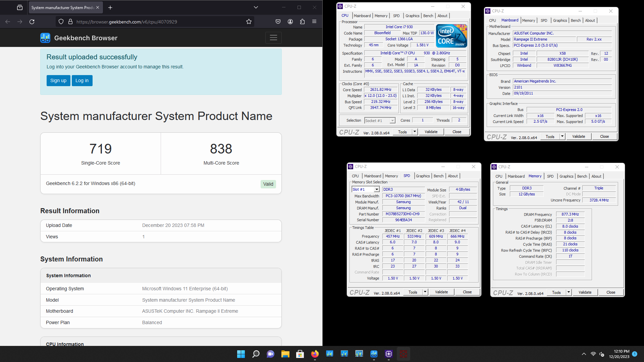Click Tools button in CPU tab window
Viewport: 644px width, 362px height.
pos(402,132)
